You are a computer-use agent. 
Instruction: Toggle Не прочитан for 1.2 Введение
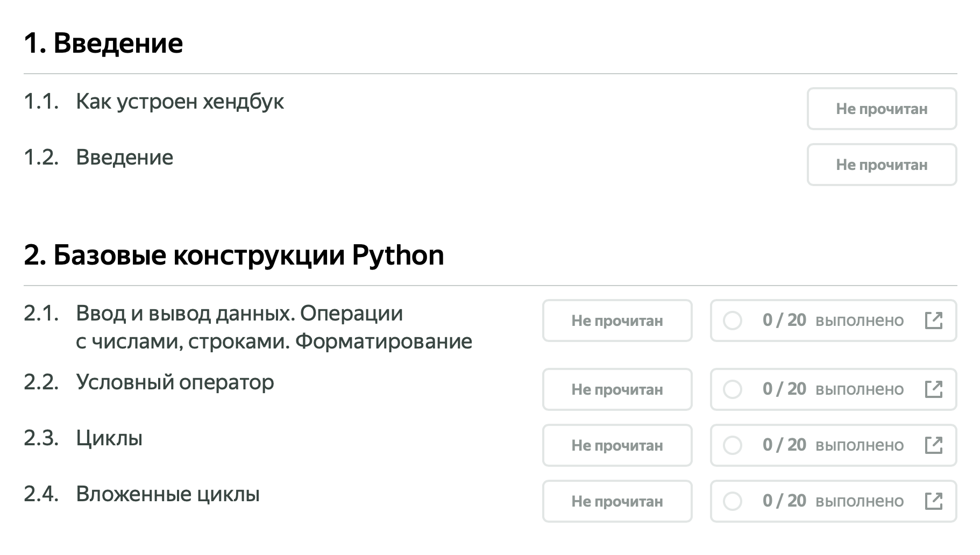point(882,165)
